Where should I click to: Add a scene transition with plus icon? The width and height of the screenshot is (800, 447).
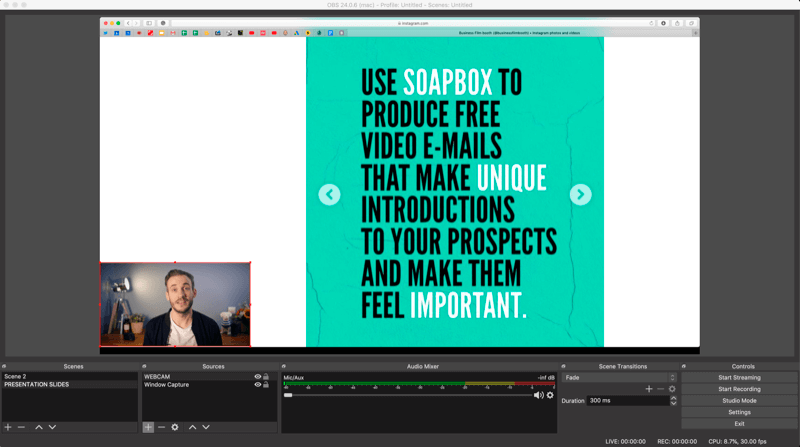(x=649, y=389)
